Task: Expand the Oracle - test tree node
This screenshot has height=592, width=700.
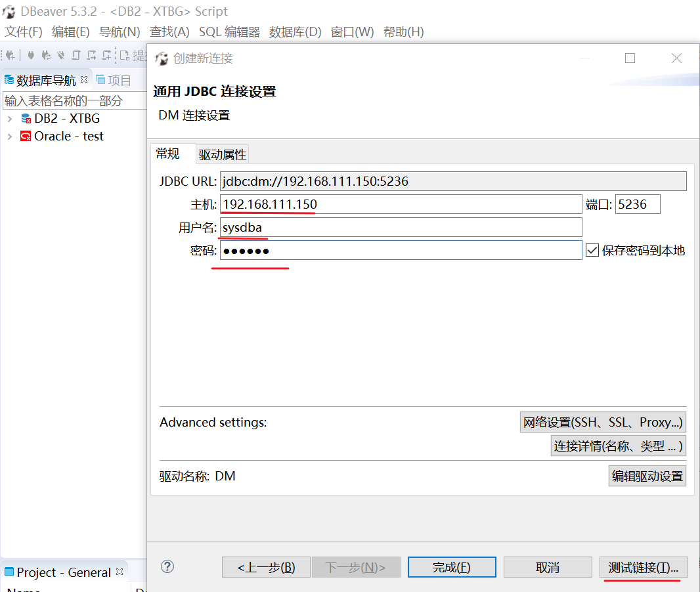Action: pyautogui.click(x=10, y=137)
